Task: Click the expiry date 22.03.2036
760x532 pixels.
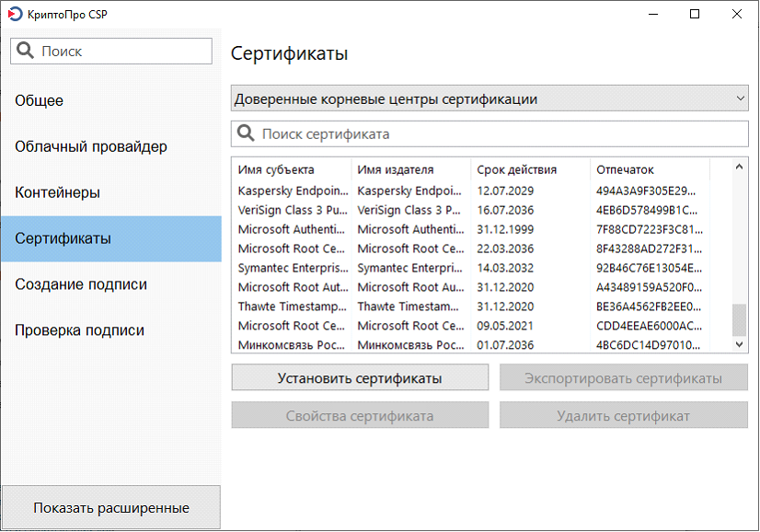Action: click(x=505, y=249)
